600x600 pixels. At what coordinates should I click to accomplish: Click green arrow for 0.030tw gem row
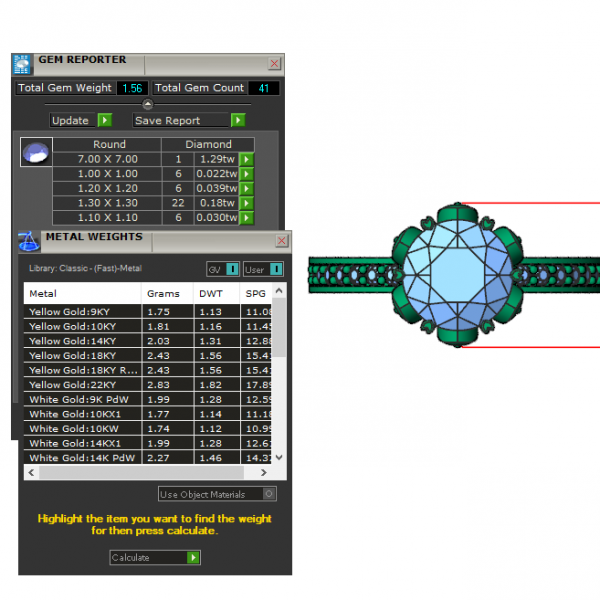click(246, 218)
